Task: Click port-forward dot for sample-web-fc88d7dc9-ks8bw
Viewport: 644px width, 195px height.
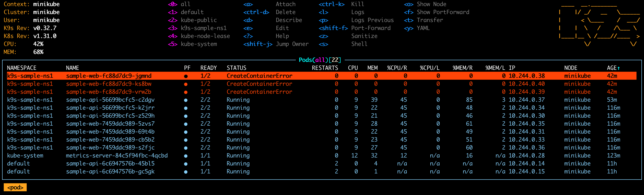Action: [186, 84]
